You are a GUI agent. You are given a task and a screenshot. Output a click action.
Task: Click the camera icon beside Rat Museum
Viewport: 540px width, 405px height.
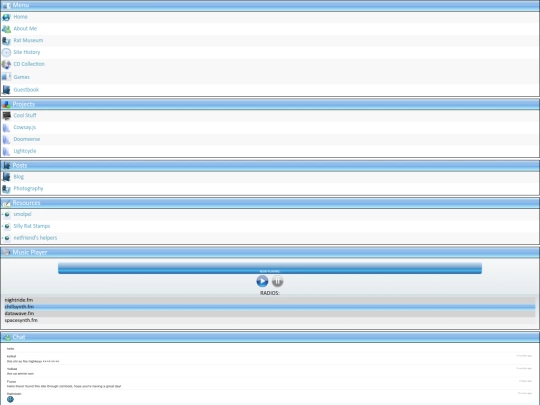[x=6, y=41]
